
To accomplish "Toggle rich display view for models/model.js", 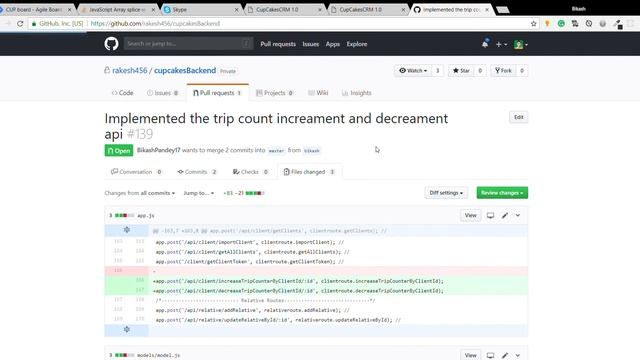I will click(x=490, y=355).
